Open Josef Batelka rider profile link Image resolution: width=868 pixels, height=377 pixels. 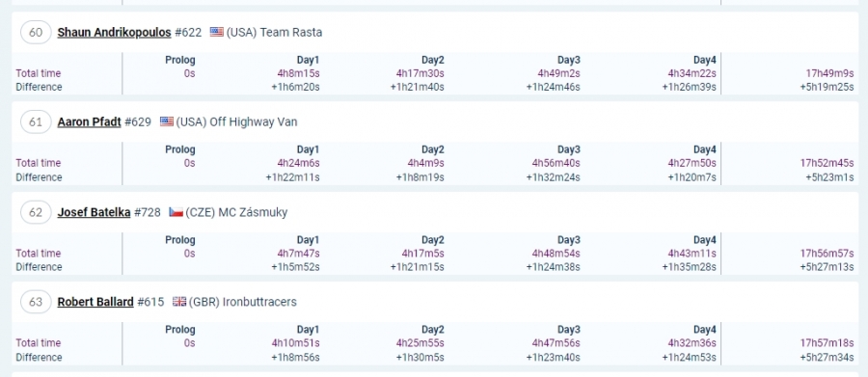coord(95,212)
